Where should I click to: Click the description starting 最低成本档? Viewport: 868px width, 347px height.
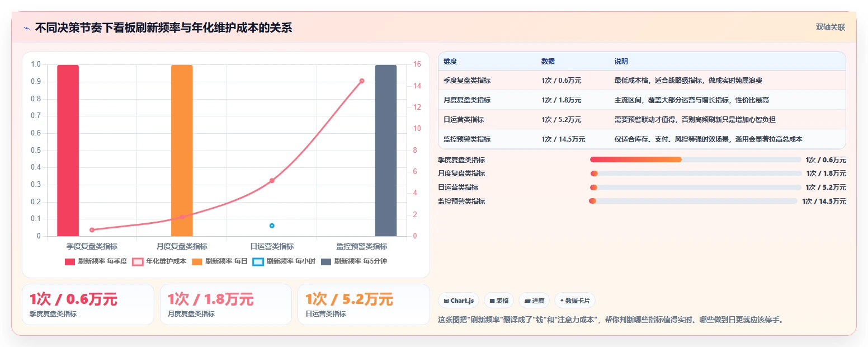[688, 81]
